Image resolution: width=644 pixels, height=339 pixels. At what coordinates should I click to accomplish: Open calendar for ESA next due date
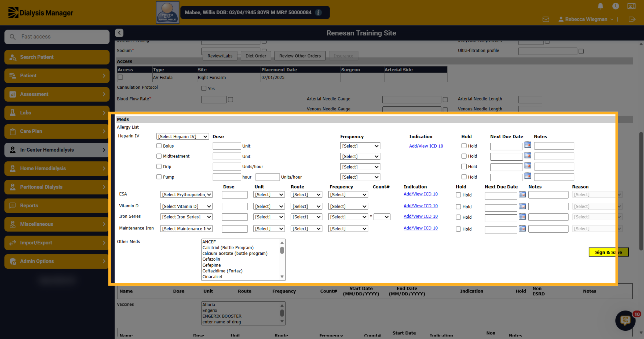(522, 194)
